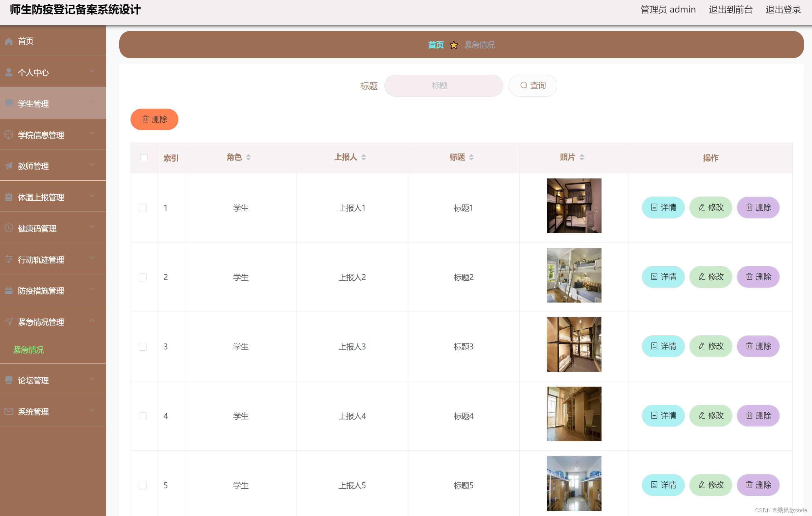
Task: Open the dormitory photo thumbnail in row 2
Action: 574,275
